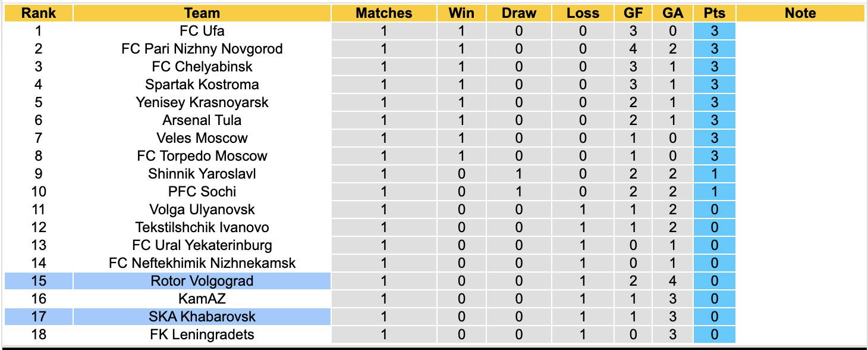Click the Rank column header
868x350 pixels.
[39, 13]
